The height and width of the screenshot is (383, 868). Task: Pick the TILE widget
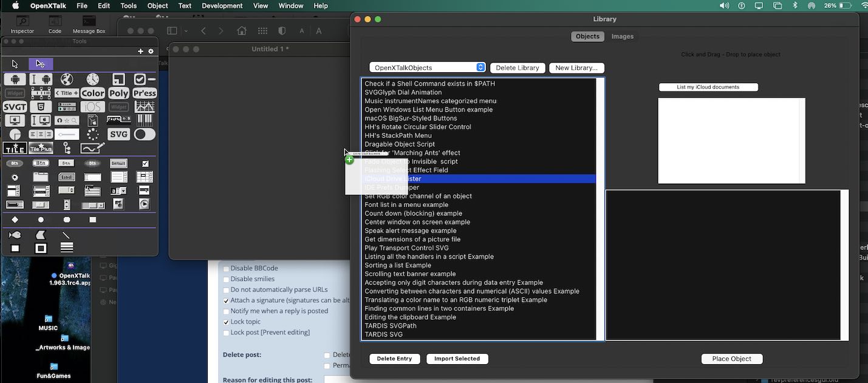15,148
